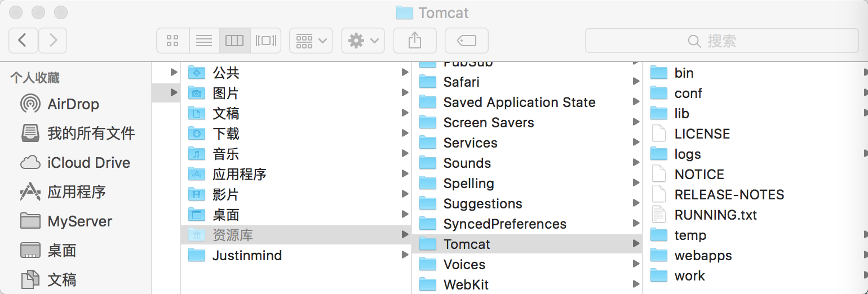
Task: Expand the 下载 folder arrow
Action: tap(405, 133)
